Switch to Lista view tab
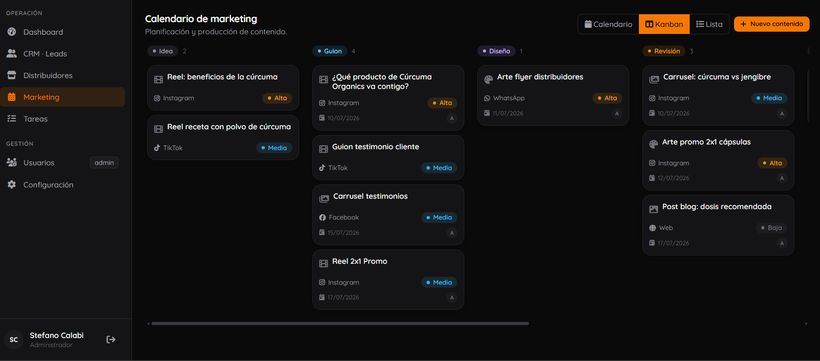 click(709, 24)
